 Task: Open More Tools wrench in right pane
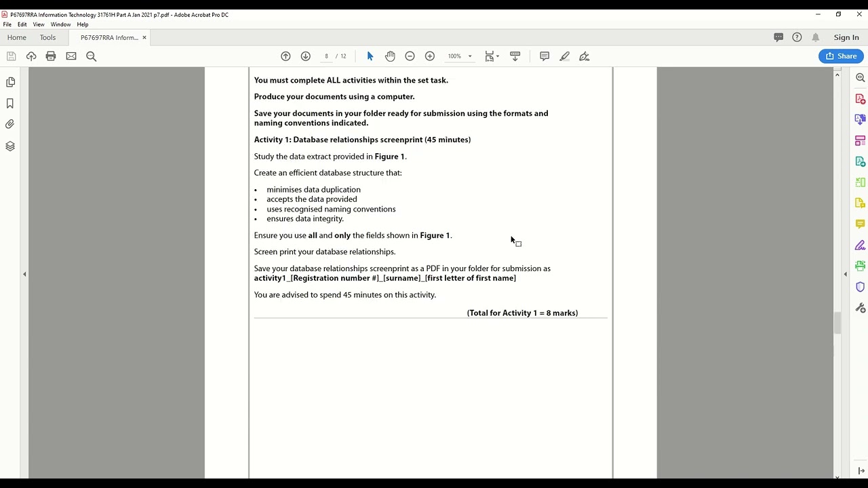coord(861,308)
